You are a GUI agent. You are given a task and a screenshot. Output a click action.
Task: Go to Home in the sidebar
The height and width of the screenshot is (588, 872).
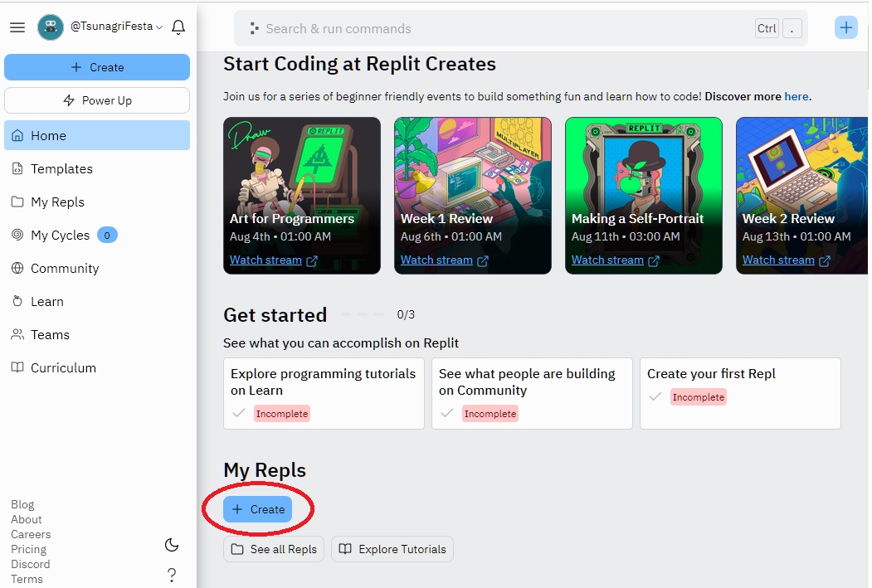point(97,136)
